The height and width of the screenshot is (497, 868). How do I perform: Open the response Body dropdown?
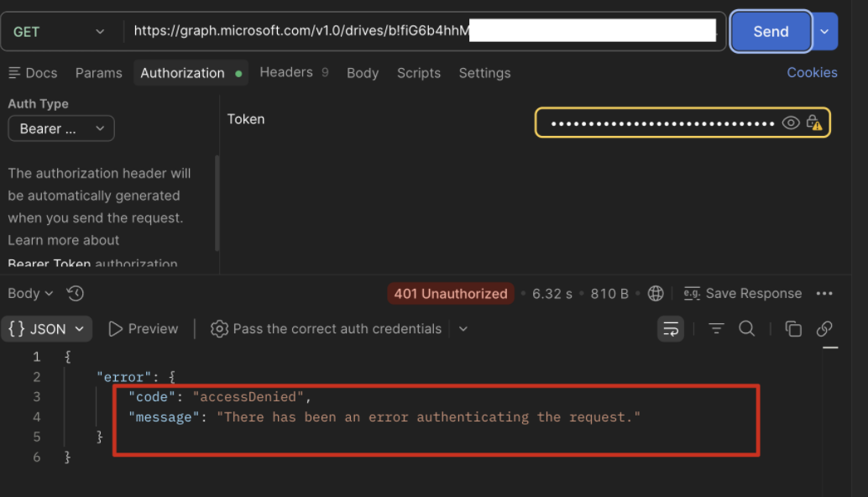pos(30,293)
